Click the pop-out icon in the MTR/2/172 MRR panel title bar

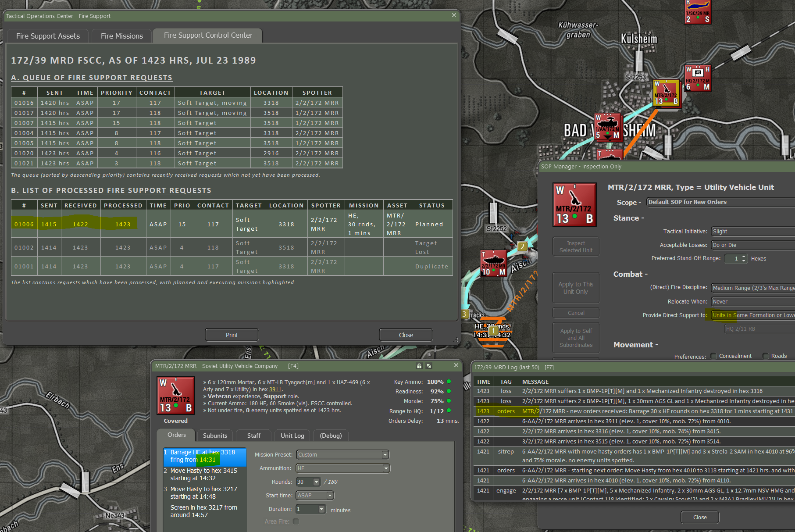click(x=429, y=366)
